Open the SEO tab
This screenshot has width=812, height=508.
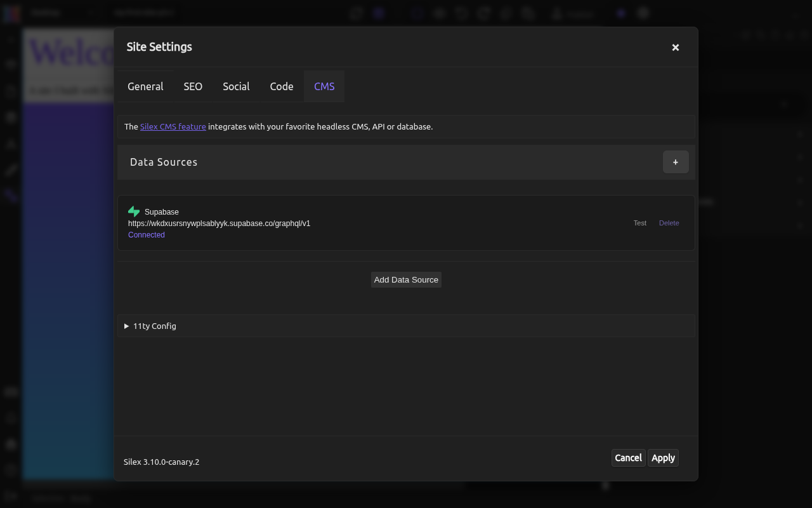coord(193,86)
